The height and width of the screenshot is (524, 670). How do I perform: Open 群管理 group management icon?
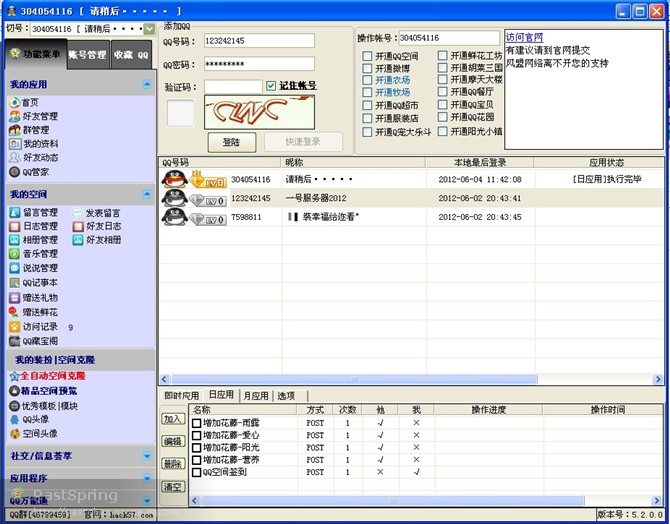pyautogui.click(x=15, y=130)
